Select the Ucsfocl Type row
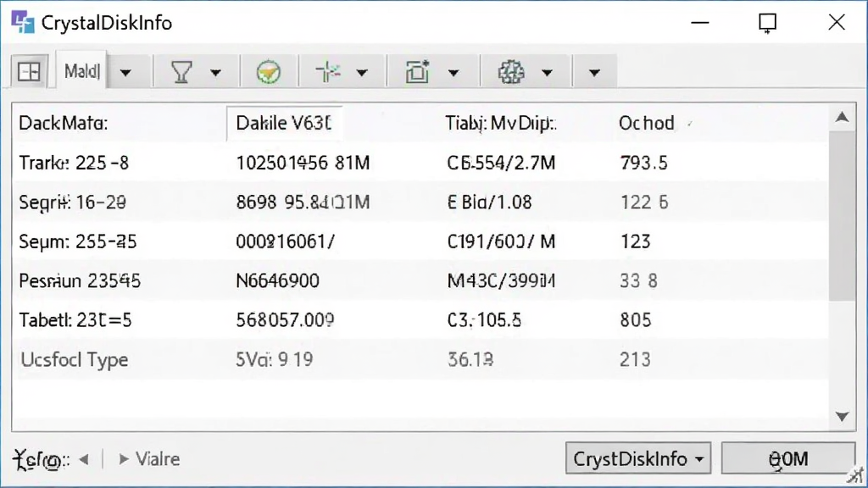Screen dimensions: 868x488 420,359
